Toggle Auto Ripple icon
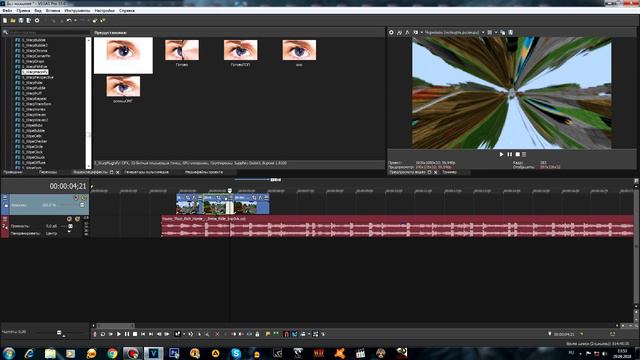 pos(302,334)
